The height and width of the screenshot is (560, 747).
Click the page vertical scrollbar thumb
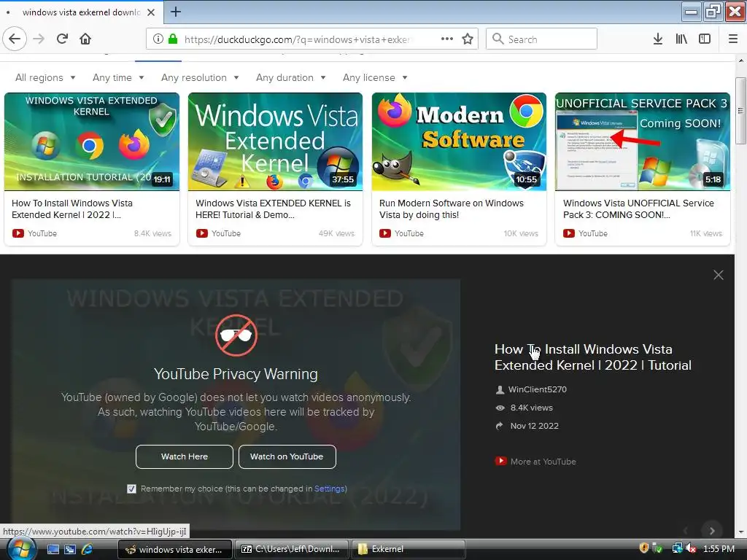click(740, 111)
